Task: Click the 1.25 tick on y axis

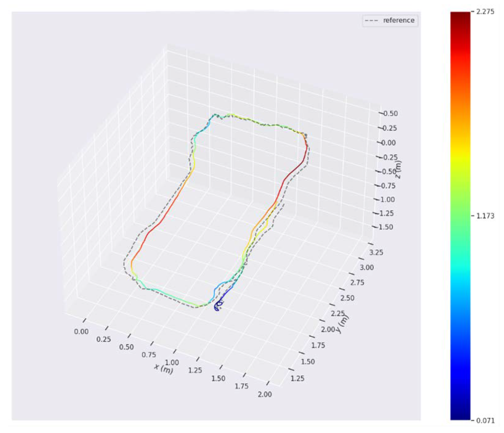Action: (297, 378)
